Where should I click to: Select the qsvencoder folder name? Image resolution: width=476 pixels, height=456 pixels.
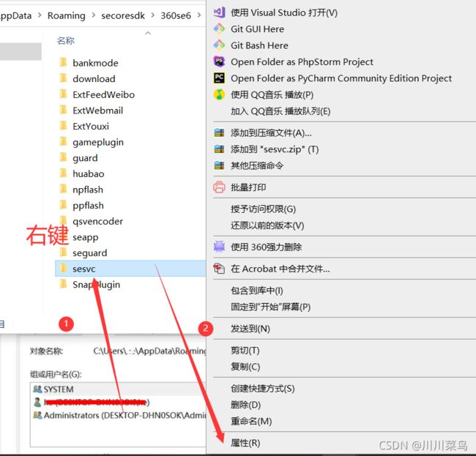tap(97, 221)
